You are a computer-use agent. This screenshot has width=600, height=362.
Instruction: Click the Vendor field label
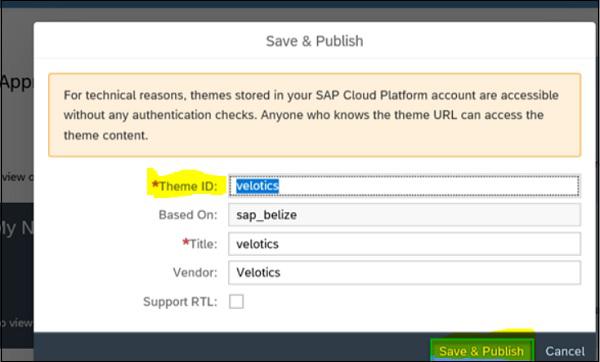(x=195, y=272)
